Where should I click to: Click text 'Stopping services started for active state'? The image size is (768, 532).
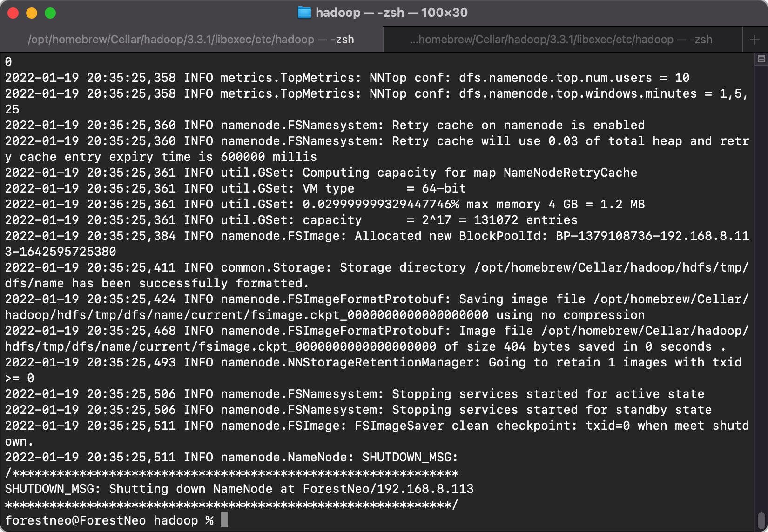click(x=548, y=394)
